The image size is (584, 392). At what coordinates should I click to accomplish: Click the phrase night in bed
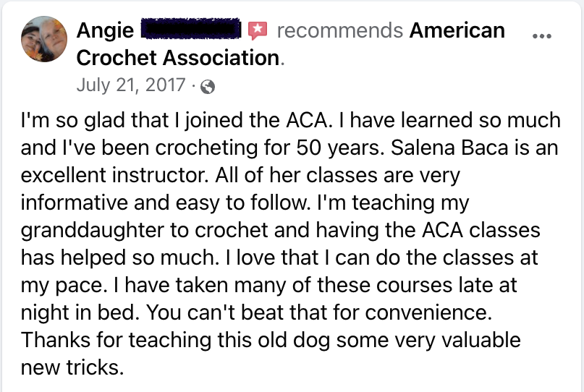(80, 312)
